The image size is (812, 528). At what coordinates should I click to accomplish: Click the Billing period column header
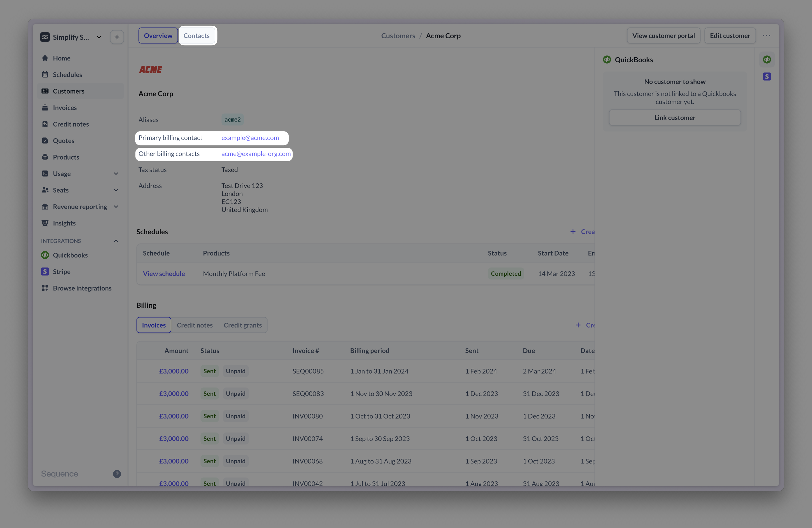(x=369, y=351)
